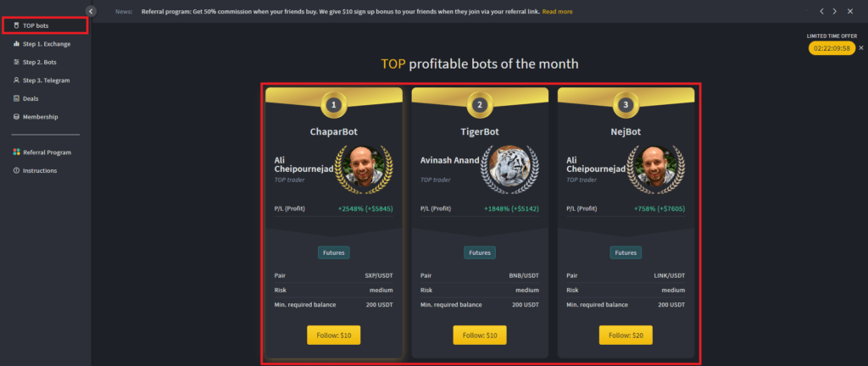
Task: Click the colorful Referral Program icon
Action: (17, 152)
